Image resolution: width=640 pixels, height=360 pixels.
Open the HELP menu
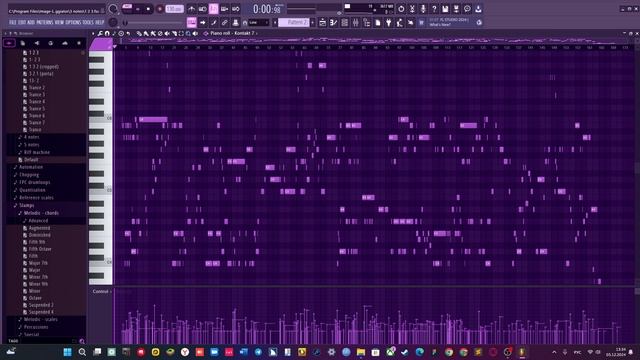[100, 22]
